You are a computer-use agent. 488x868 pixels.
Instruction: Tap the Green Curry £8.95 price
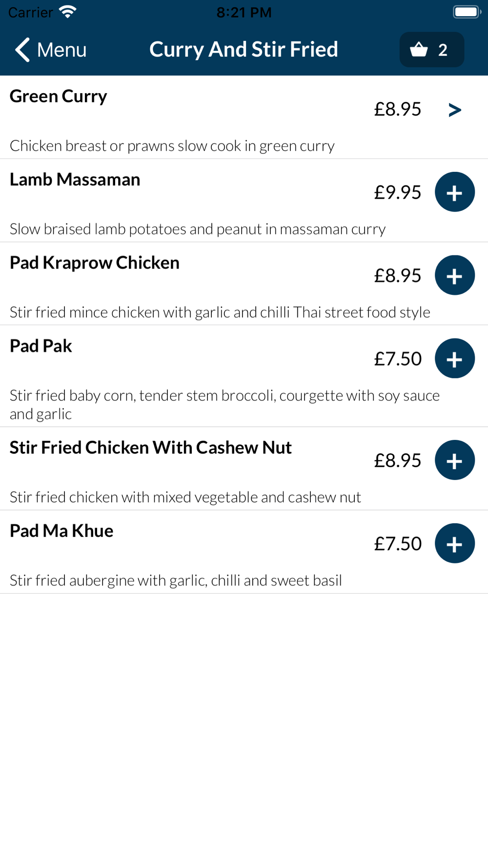pos(397,109)
